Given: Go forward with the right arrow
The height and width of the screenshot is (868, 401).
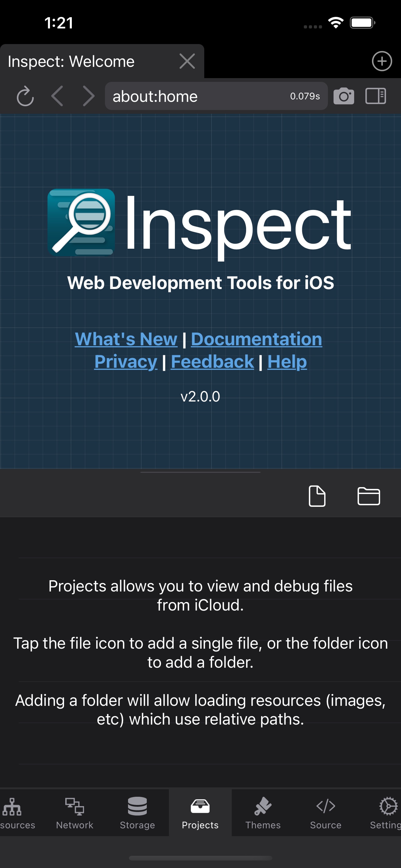Looking at the screenshot, I should [89, 96].
